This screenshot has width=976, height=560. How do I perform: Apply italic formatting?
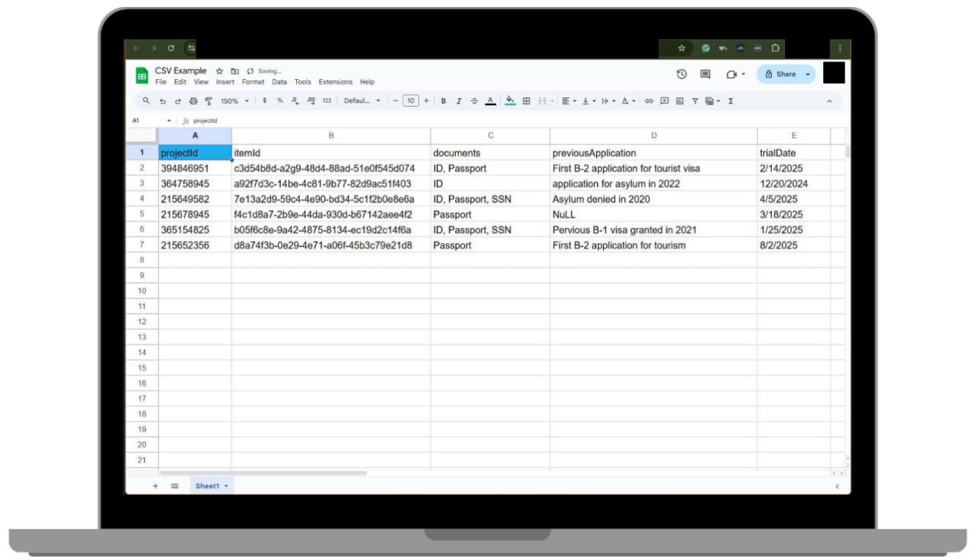[x=459, y=100]
